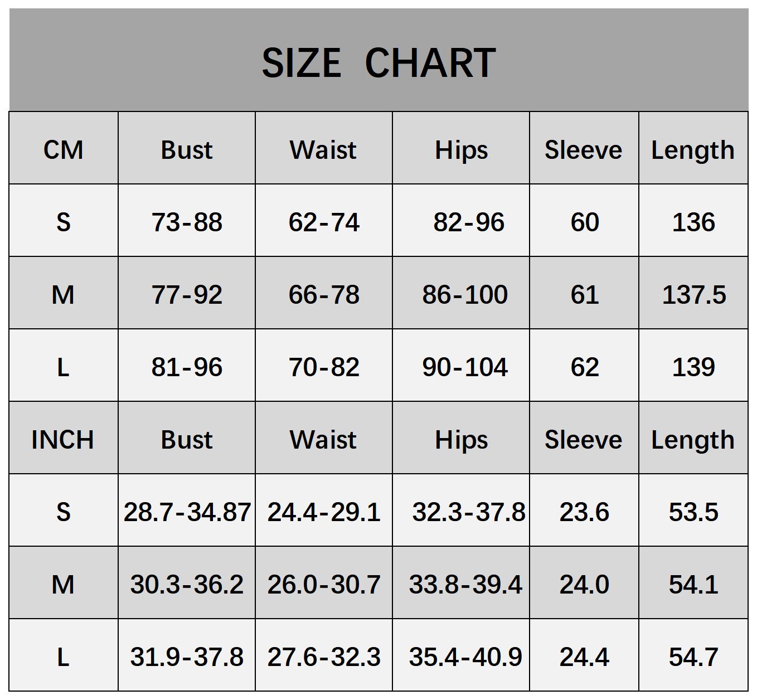Select inch length value 54.7
The width and height of the screenshot is (757, 700).
(x=693, y=657)
